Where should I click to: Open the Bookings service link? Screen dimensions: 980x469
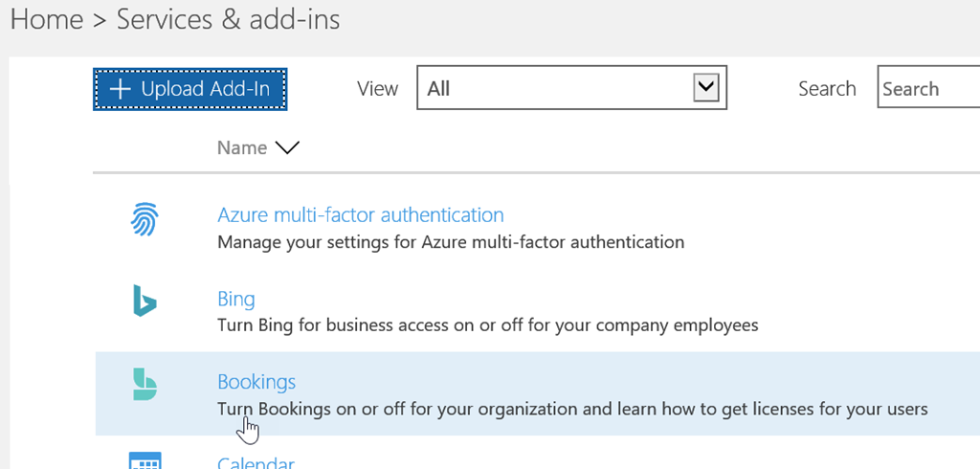pos(256,382)
